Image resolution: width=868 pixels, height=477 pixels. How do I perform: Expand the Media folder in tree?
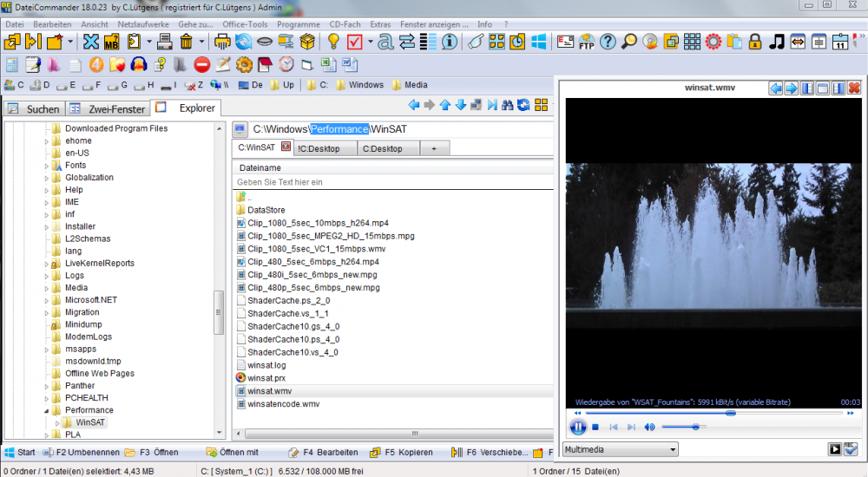(x=46, y=288)
